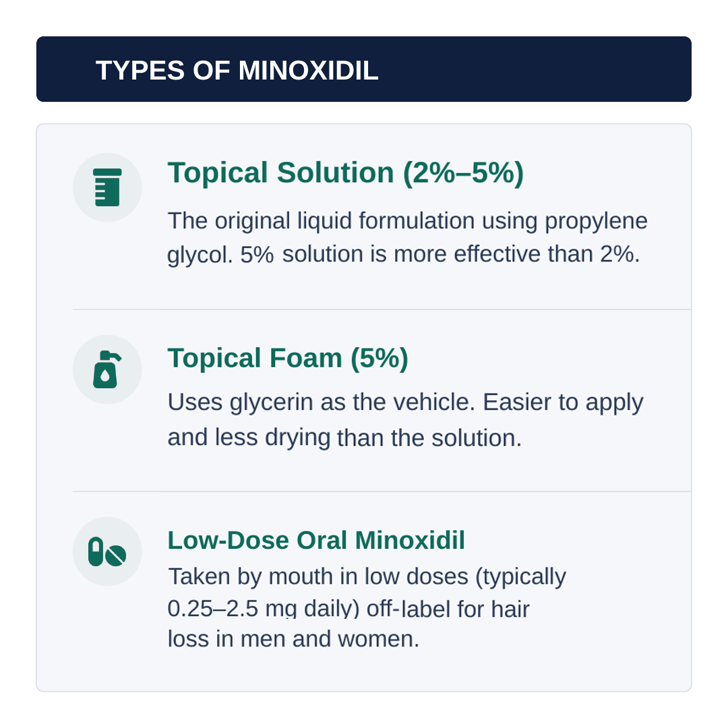Click divider line below Topical Foam section
This screenshot has height=728, width=728.
pos(382,491)
